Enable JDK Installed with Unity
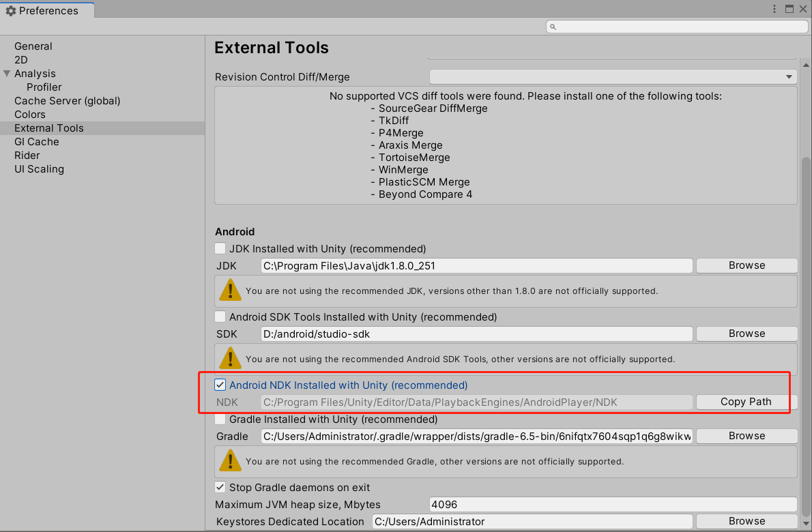Screen dimensions: 812x532 (220, 248)
